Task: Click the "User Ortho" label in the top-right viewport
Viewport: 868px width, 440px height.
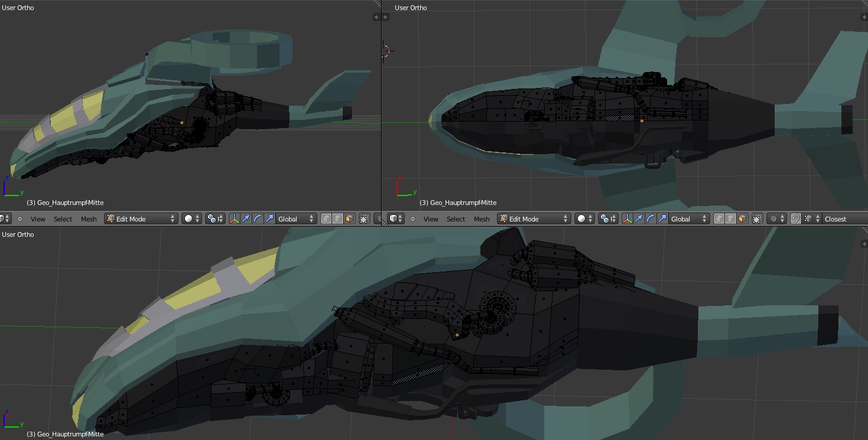Action: [x=411, y=8]
